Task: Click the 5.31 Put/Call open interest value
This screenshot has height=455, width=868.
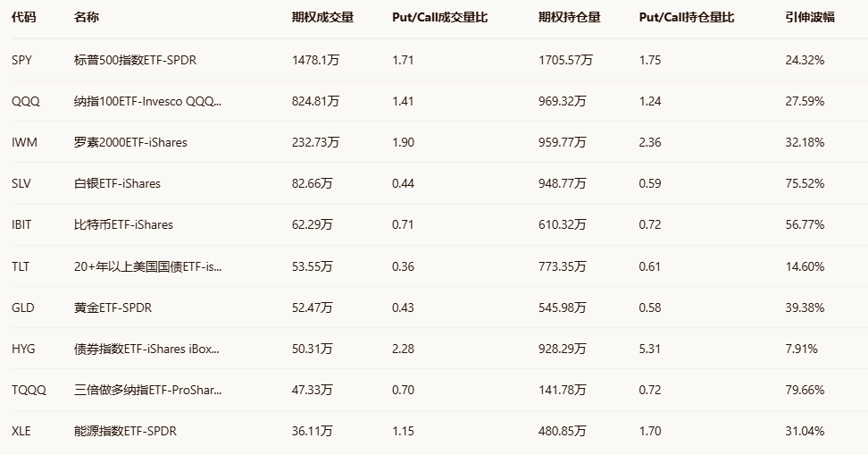Action: [x=650, y=348]
